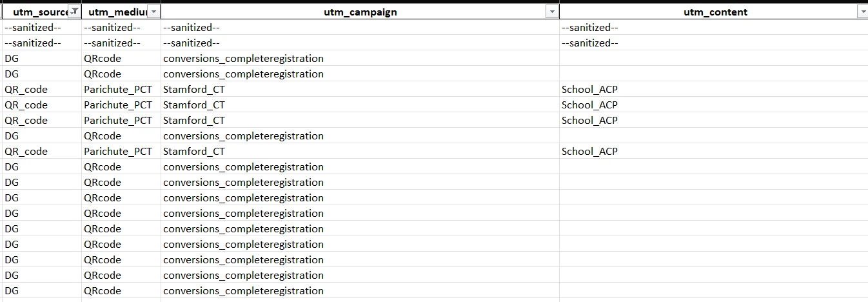Select the first QRcode medium cell
The width and height of the screenshot is (868, 302).
[121, 58]
